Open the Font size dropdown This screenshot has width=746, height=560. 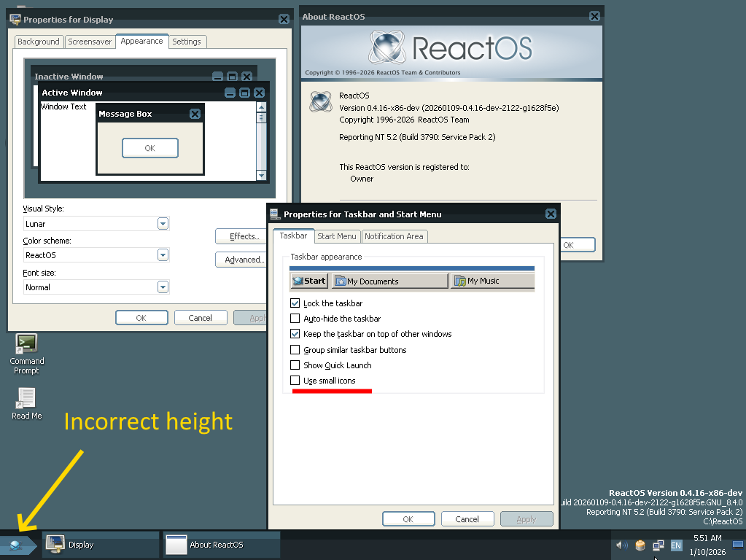click(x=163, y=287)
